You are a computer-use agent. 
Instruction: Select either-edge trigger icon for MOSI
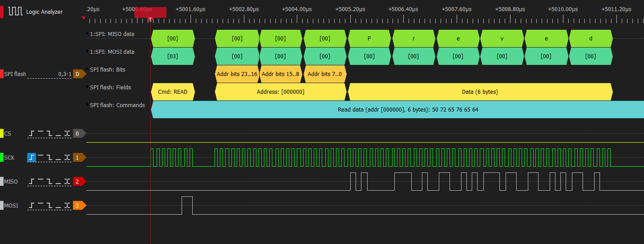[x=67, y=205]
